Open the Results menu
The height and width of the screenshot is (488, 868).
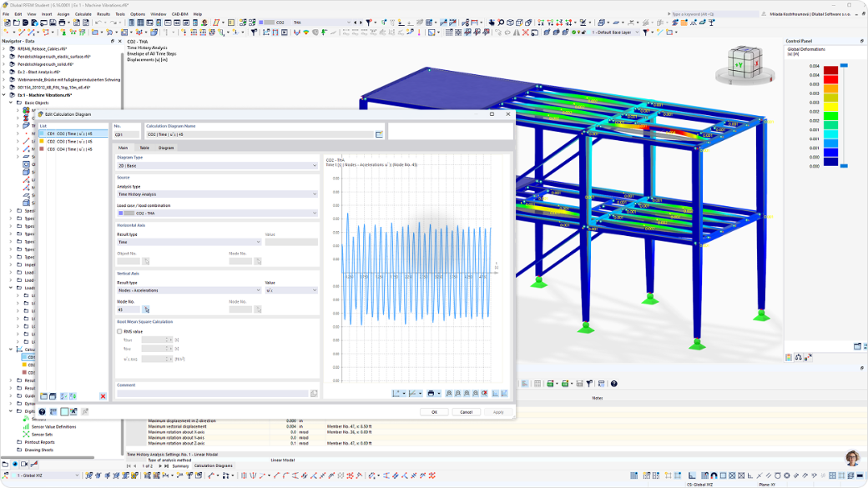(103, 14)
